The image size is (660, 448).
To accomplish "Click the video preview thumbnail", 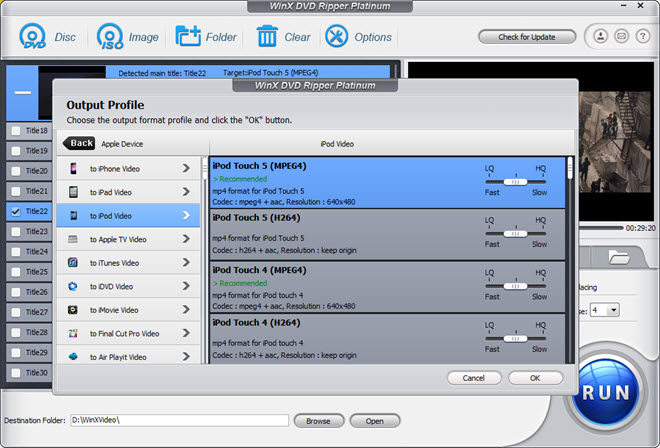I will (x=615, y=142).
